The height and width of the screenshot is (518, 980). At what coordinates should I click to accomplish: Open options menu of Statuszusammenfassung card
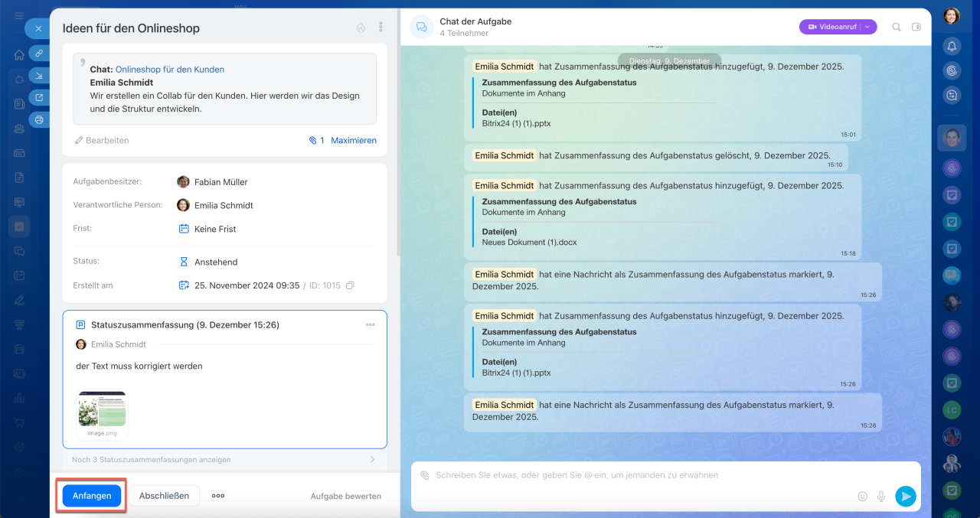tap(371, 325)
